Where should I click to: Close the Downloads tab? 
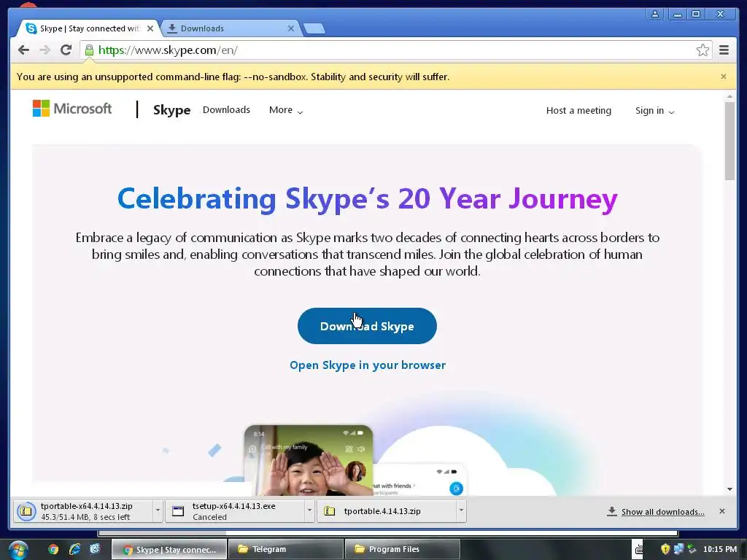(x=290, y=28)
